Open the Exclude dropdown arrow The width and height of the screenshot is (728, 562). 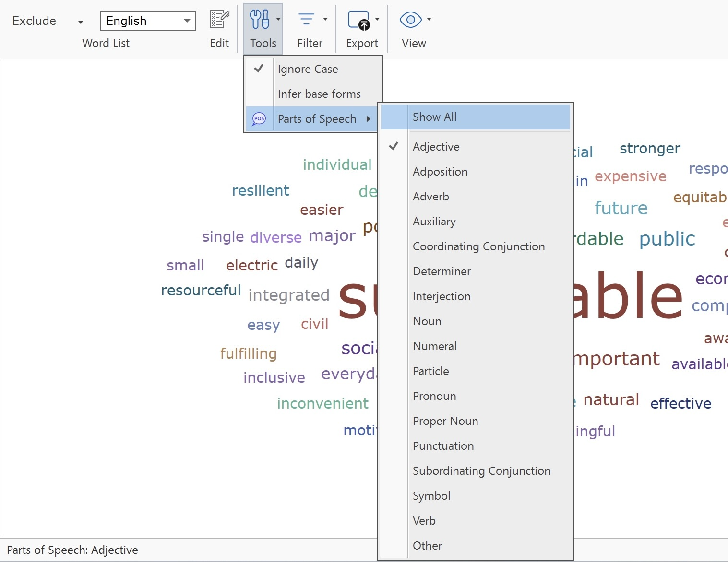tap(80, 22)
